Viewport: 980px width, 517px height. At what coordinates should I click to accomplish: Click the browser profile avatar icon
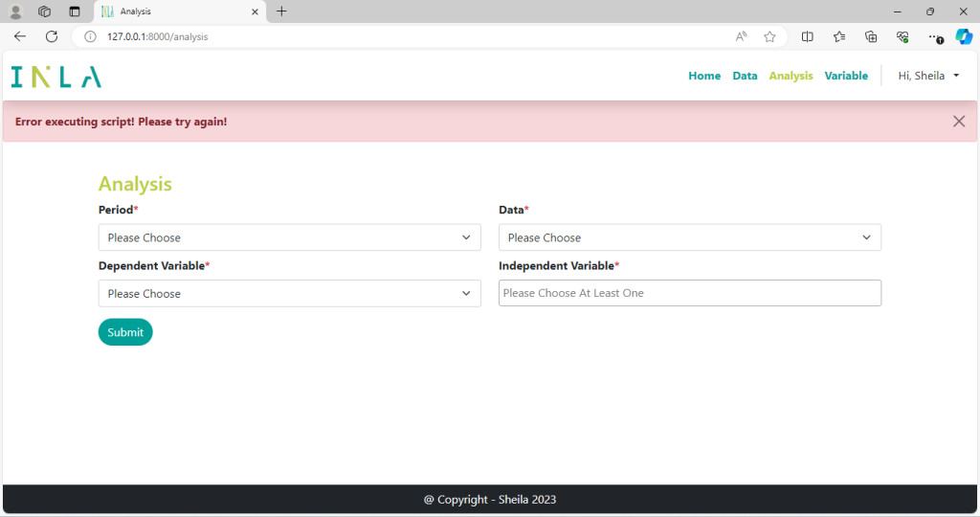click(15, 11)
